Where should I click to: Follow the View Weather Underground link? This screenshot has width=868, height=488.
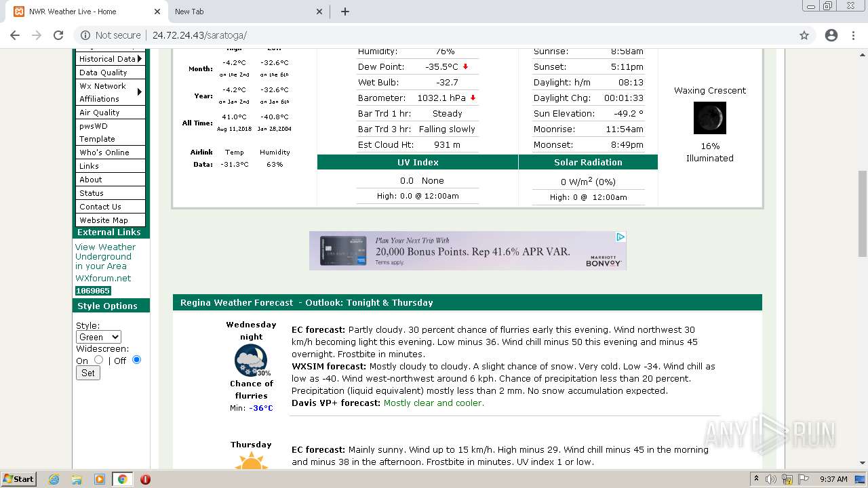pyautogui.click(x=105, y=257)
